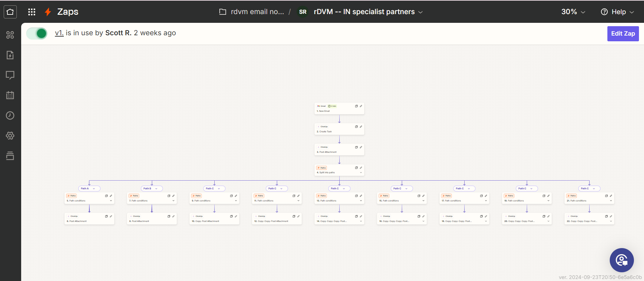
Task: Open the v1. version link
Action: coord(59,33)
